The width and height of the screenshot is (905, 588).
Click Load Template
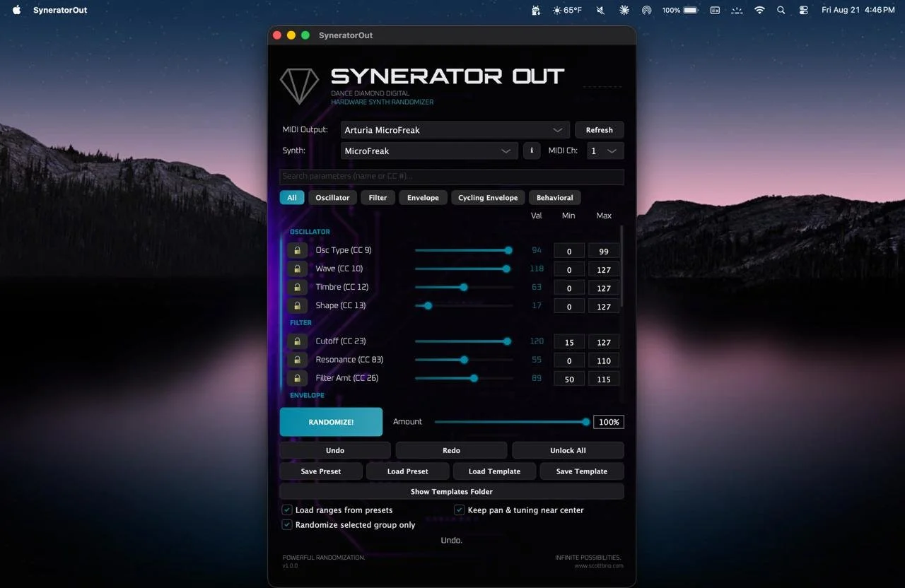click(x=494, y=471)
